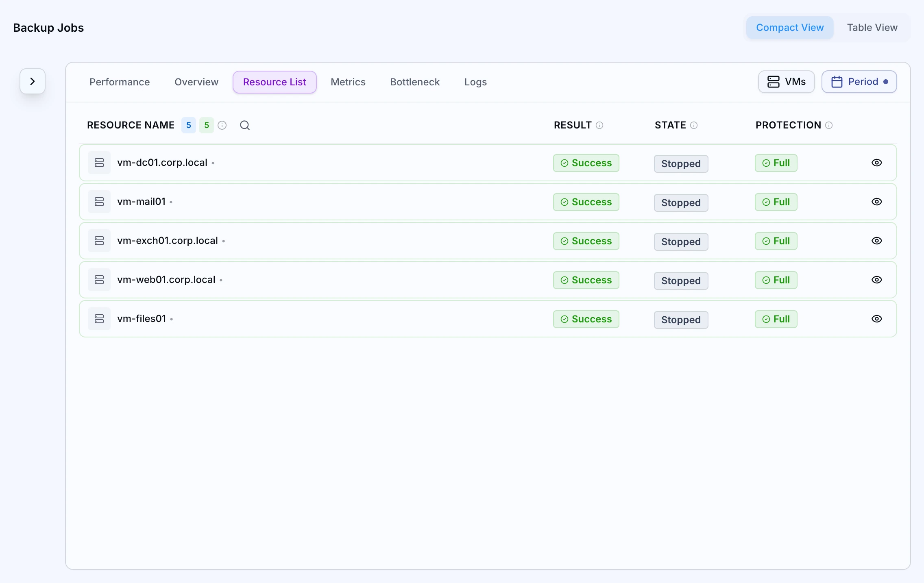
Task: Click the Full protection badge for vm-exch01.corp.local
Action: (776, 241)
